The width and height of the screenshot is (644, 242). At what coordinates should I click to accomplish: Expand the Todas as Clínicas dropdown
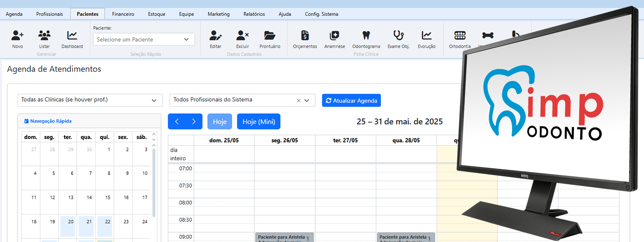coord(90,100)
